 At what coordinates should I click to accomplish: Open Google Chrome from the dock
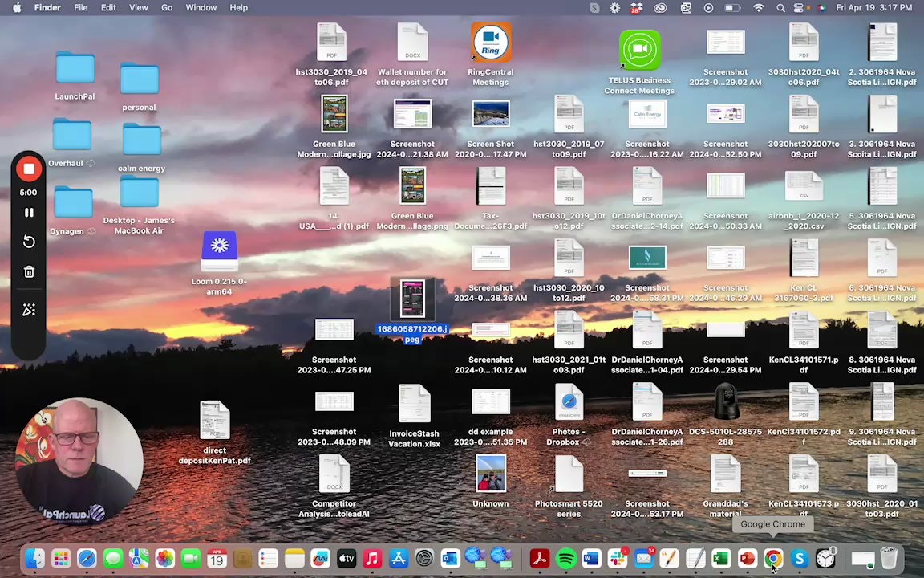point(772,559)
